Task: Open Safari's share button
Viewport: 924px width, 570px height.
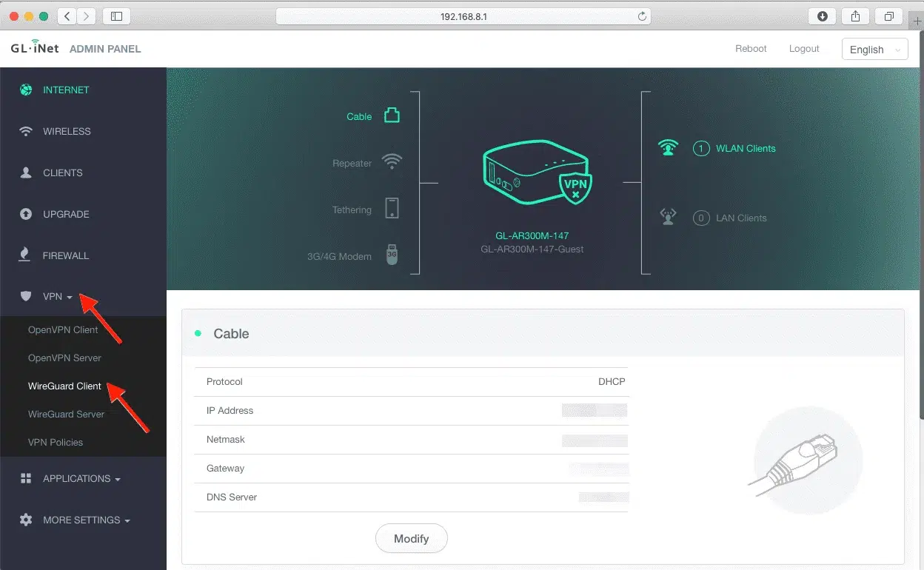Action: 855,16
